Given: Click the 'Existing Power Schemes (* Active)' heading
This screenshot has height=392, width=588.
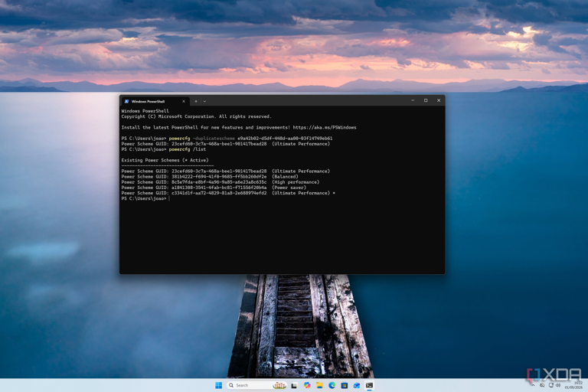Looking at the screenshot, I should point(165,160).
